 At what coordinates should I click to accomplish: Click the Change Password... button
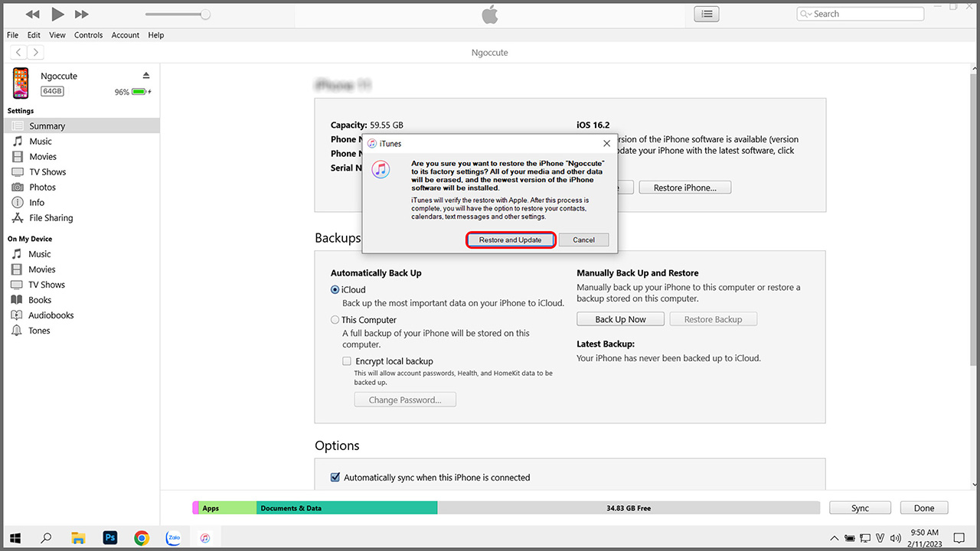tap(405, 399)
